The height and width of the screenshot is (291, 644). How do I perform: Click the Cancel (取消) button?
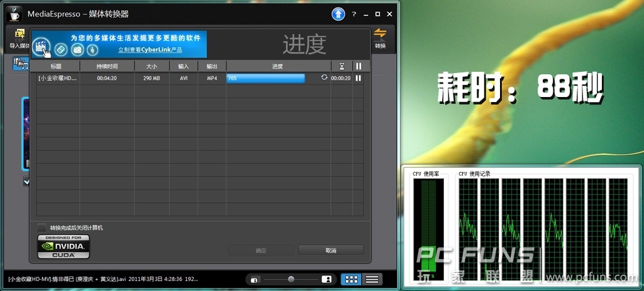(x=331, y=250)
